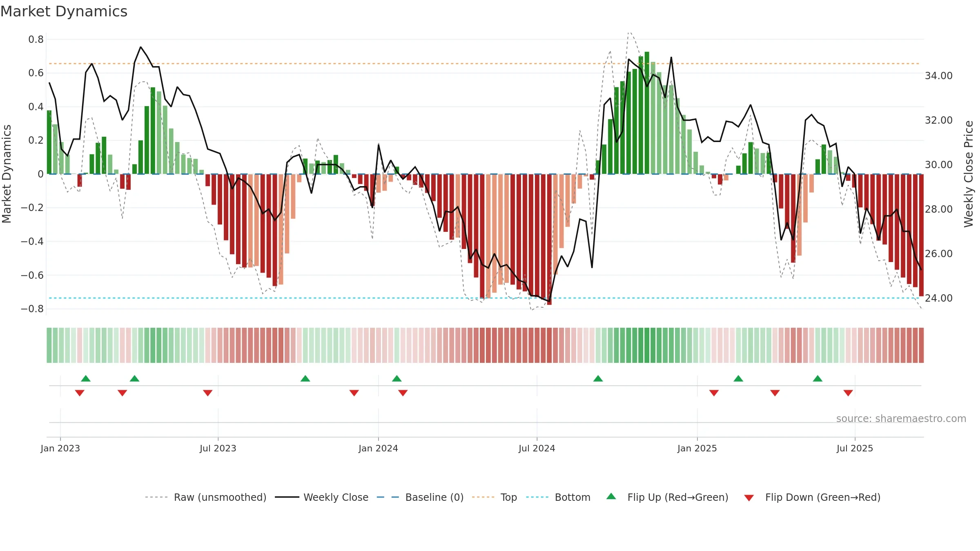Image resolution: width=980 pixels, height=551 pixels.
Task: Select the red flip-down marker just before Jul 2025
Action: [x=848, y=393]
